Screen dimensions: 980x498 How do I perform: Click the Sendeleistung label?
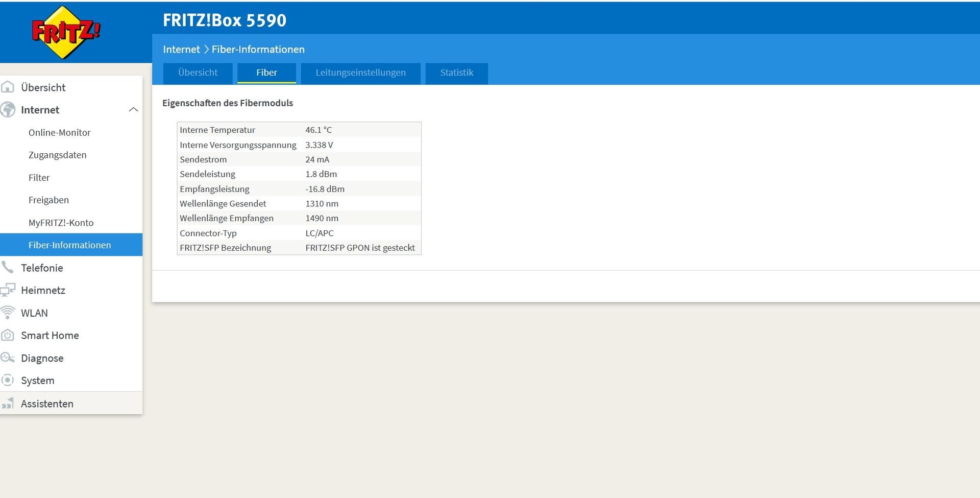pos(207,174)
